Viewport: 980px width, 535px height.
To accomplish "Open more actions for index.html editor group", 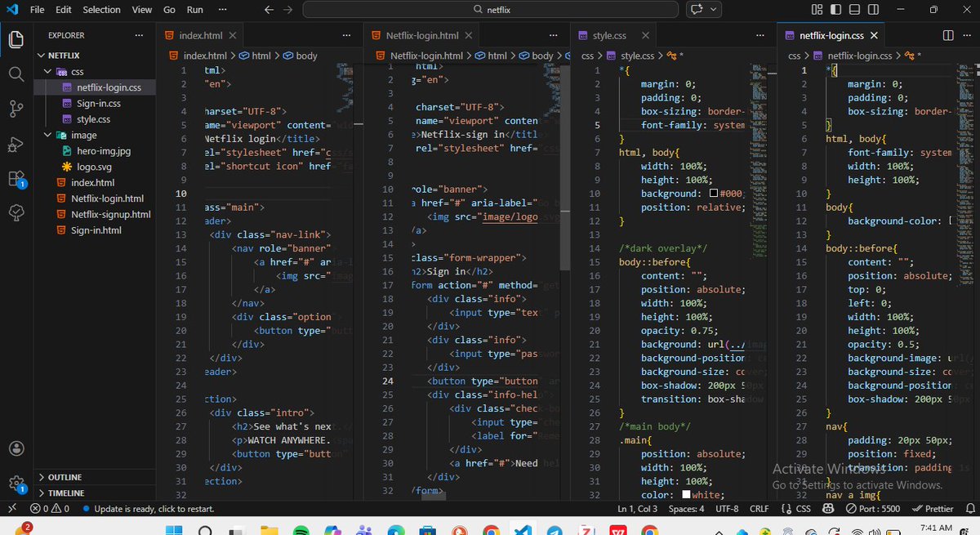I will pos(346,36).
